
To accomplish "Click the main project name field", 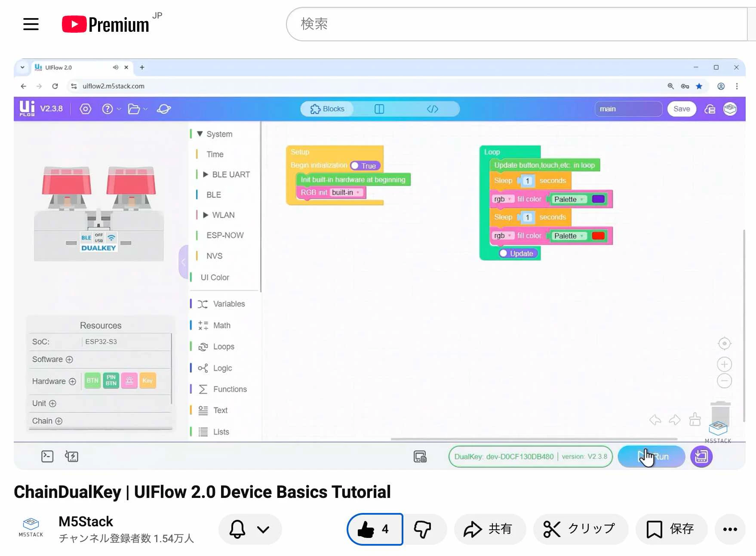I will coord(628,109).
